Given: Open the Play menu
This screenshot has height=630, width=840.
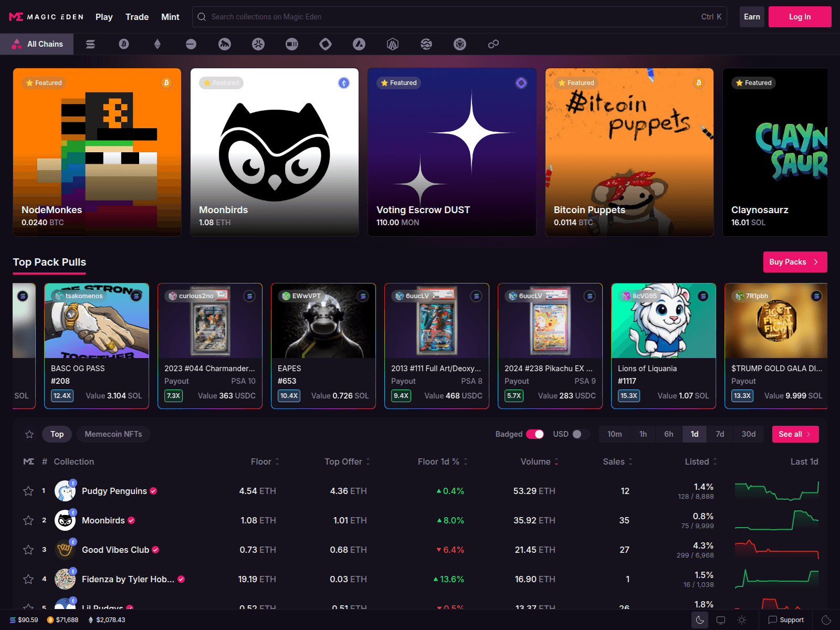Looking at the screenshot, I should [x=104, y=17].
